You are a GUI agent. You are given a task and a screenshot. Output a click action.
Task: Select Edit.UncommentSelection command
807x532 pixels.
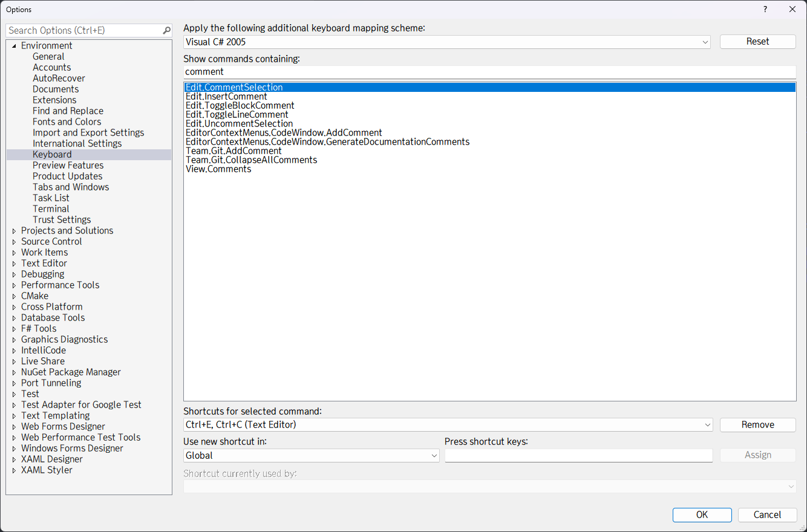point(239,123)
